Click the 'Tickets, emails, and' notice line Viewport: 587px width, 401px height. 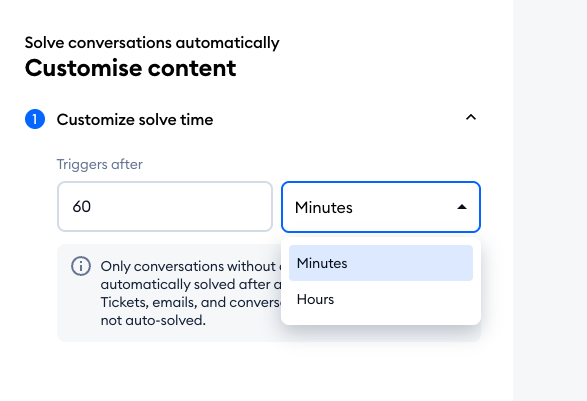(x=191, y=302)
